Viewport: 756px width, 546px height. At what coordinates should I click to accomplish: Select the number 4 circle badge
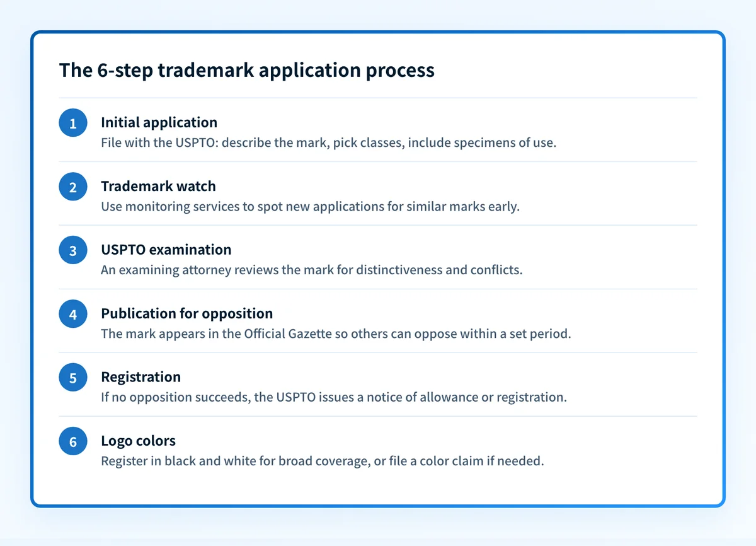73,314
